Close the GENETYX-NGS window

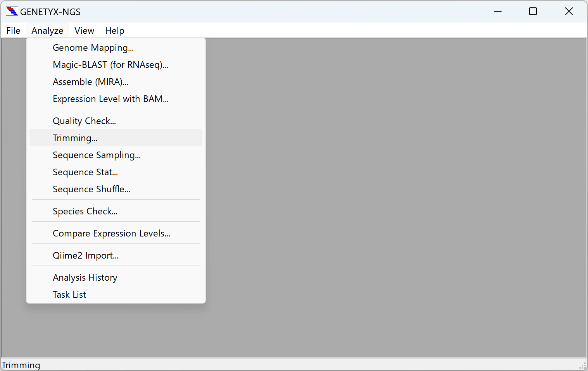tap(569, 12)
